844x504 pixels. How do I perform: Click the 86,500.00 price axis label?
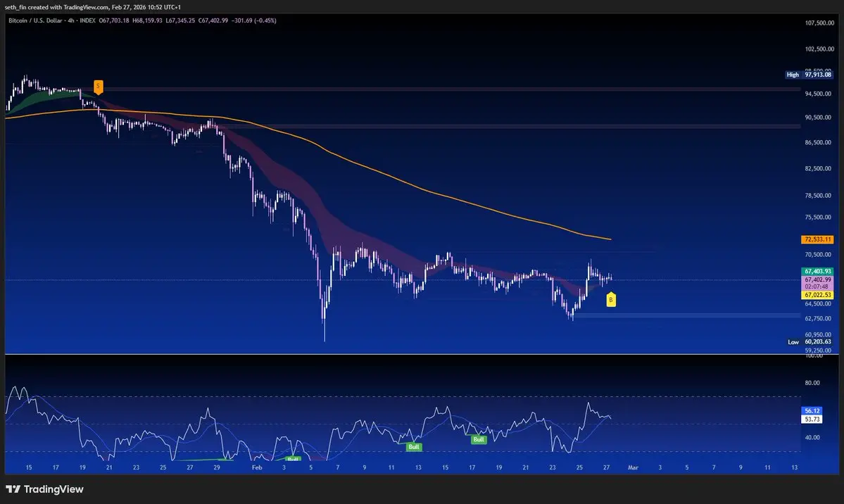(818, 143)
